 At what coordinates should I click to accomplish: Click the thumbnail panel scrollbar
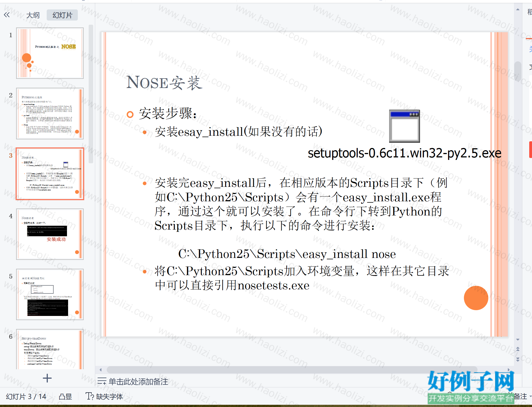click(x=91, y=94)
